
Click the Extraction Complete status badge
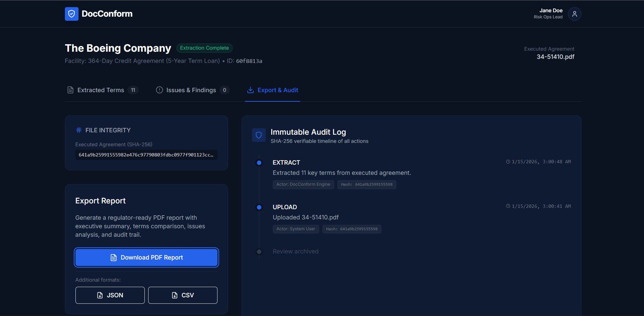click(205, 48)
